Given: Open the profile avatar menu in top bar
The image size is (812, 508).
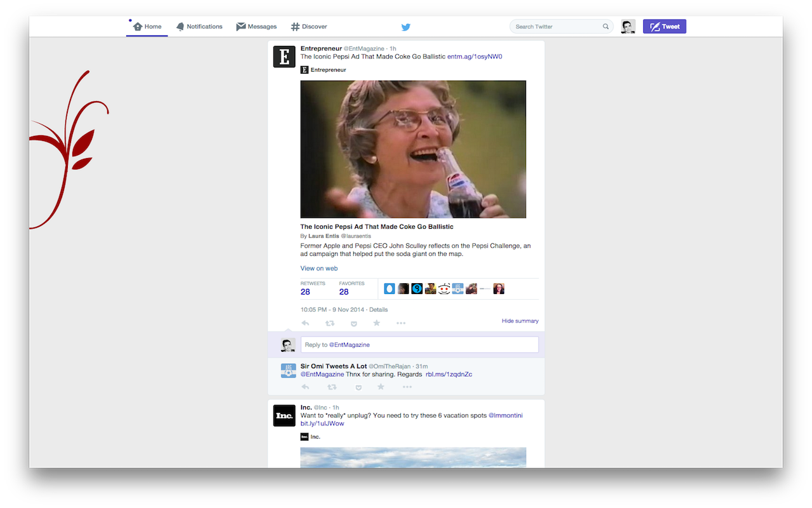Looking at the screenshot, I should (x=628, y=27).
